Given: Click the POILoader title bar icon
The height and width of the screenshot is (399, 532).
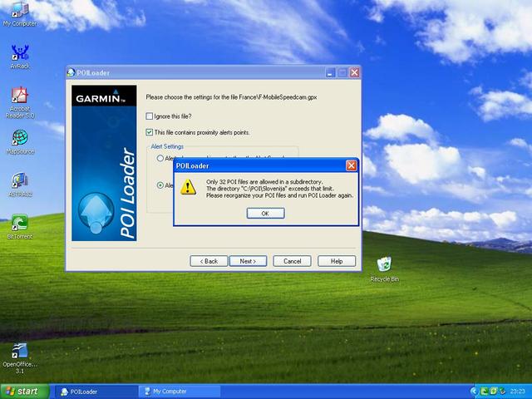Looking at the screenshot, I should [71, 72].
